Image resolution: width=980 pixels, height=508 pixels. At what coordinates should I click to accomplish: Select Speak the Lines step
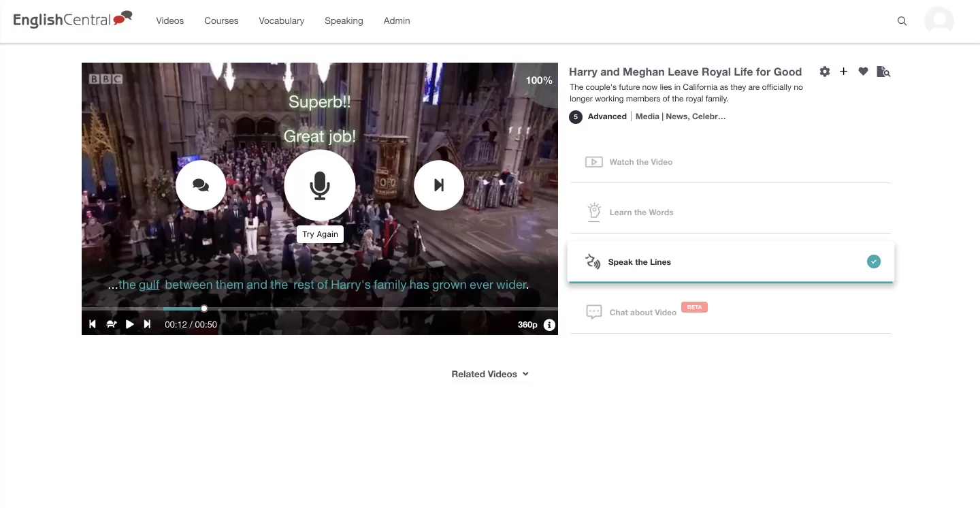coord(730,262)
